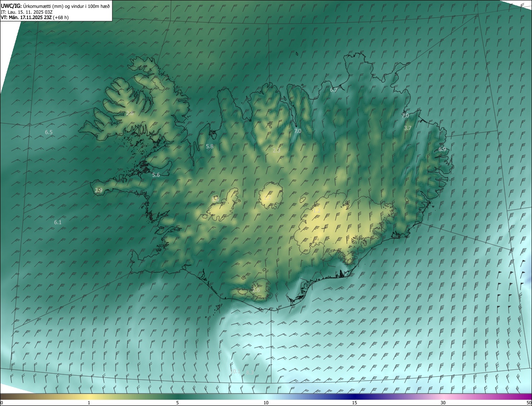532x406 pixels.
Task: Click the colour scale tick labelled 5
Action: coord(177,403)
